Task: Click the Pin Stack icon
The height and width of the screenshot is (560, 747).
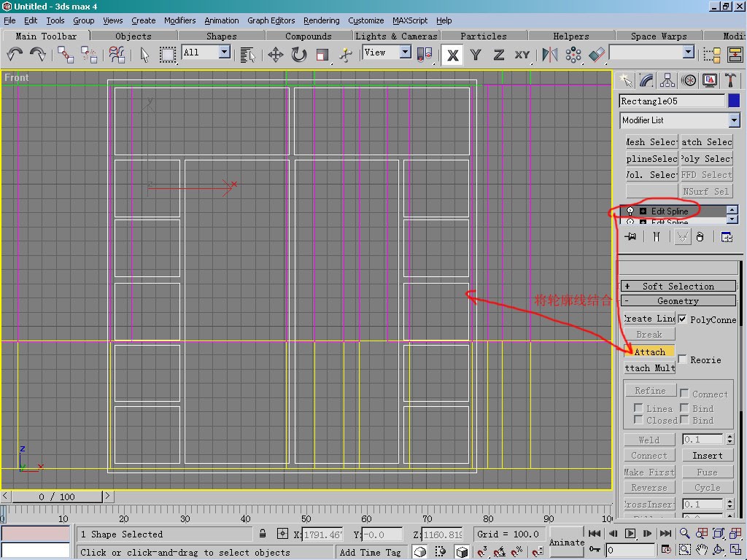Action: [x=631, y=236]
